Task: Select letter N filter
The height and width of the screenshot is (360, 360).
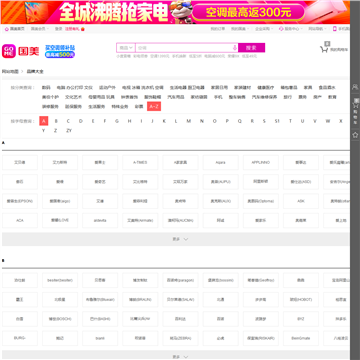Action: [201, 121]
